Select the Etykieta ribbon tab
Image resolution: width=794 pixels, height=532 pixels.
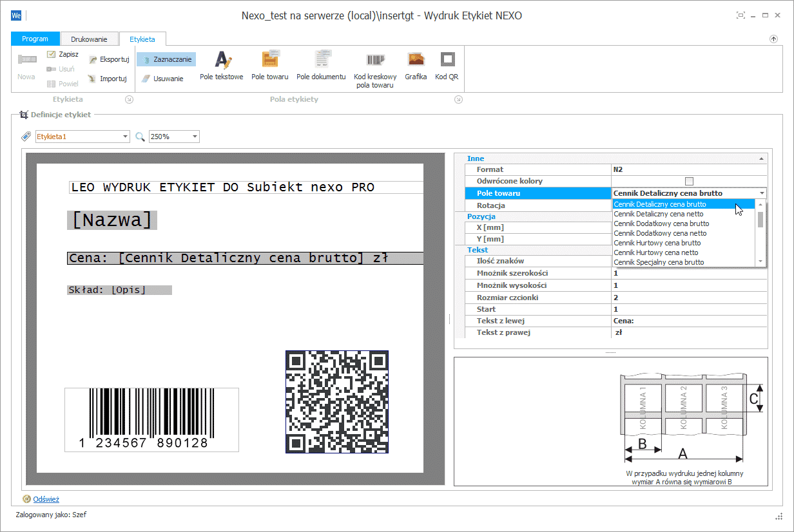click(142, 39)
